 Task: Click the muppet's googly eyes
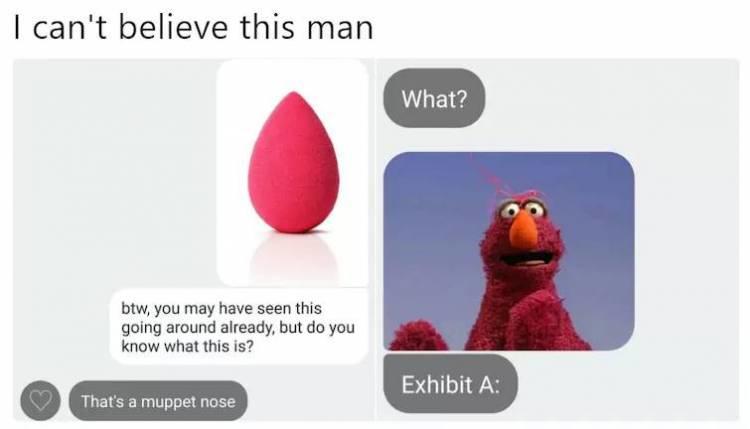click(522, 209)
